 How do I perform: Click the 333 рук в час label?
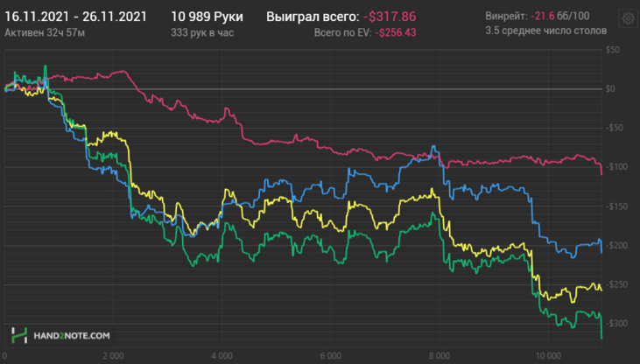[x=202, y=32]
